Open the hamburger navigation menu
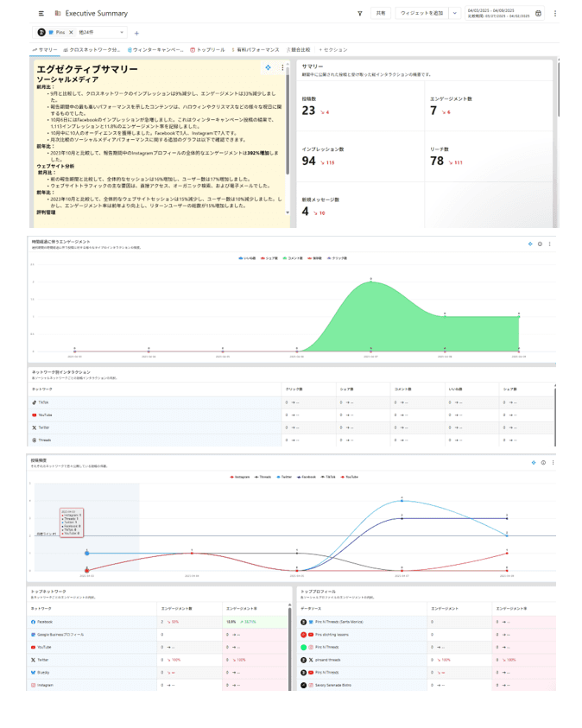582x728 pixels. (41, 14)
